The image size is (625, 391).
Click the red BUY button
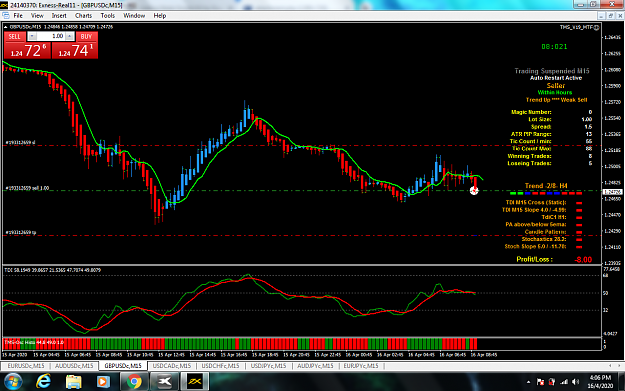click(86, 36)
